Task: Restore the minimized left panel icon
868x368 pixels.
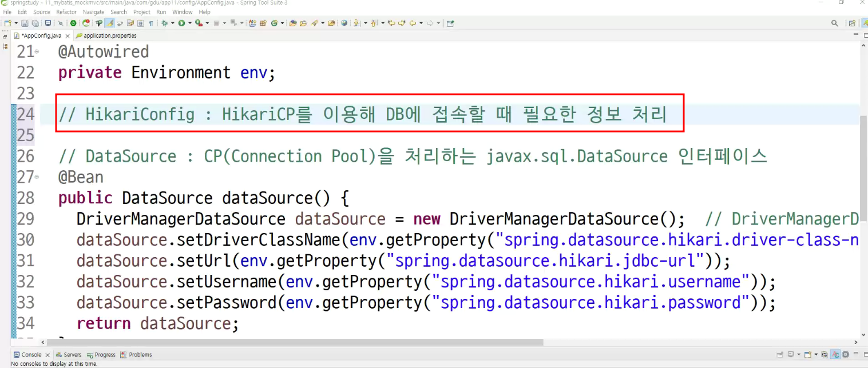Action: (x=5, y=36)
